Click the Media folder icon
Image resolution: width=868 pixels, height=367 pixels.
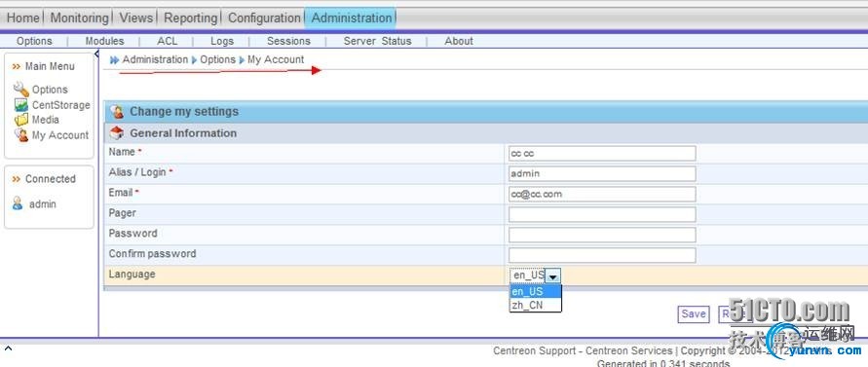click(x=21, y=120)
